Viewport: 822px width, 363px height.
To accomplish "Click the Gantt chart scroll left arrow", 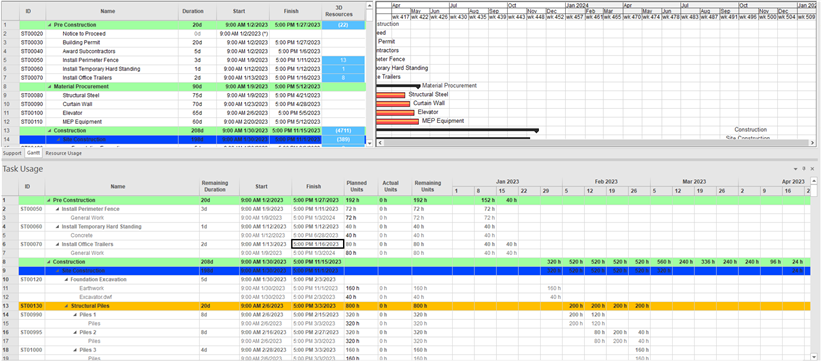I will [x=380, y=143].
